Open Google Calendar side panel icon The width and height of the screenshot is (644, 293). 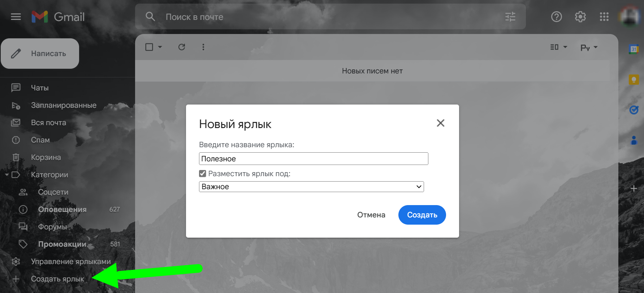(634, 49)
